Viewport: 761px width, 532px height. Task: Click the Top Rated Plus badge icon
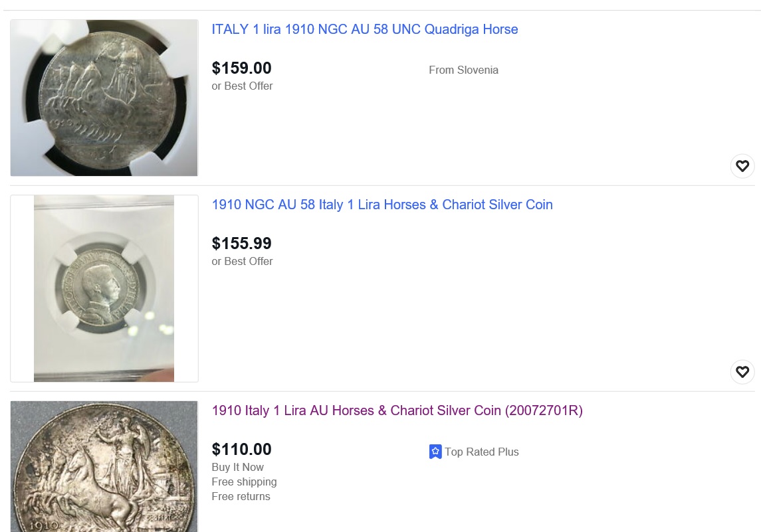(435, 452)
